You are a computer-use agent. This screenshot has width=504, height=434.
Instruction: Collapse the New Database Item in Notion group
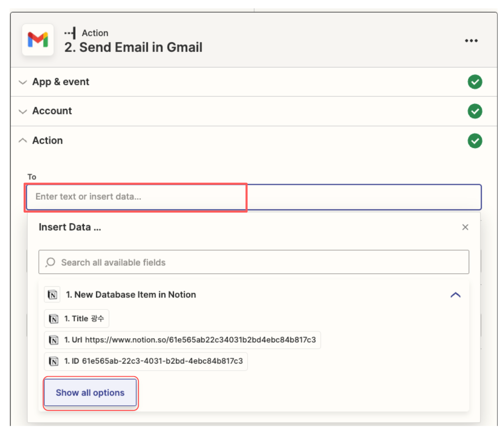point(455,295)
